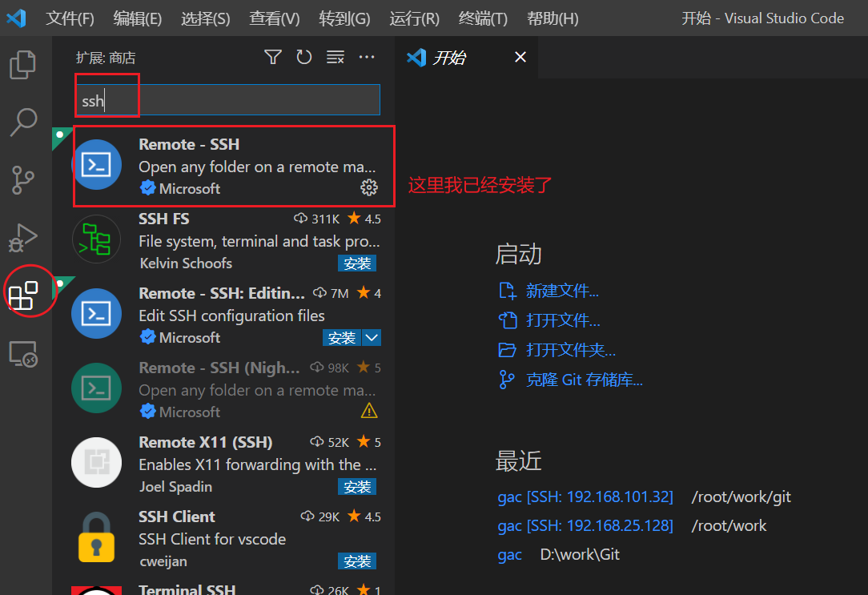Open Source Control view

22,180
